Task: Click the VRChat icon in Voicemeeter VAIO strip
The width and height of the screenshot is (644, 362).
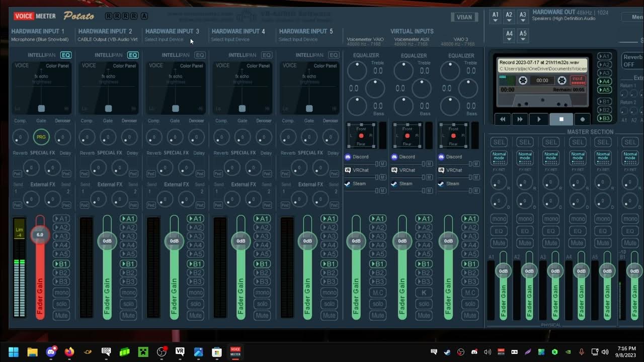Action: click(x=348, y=170)
